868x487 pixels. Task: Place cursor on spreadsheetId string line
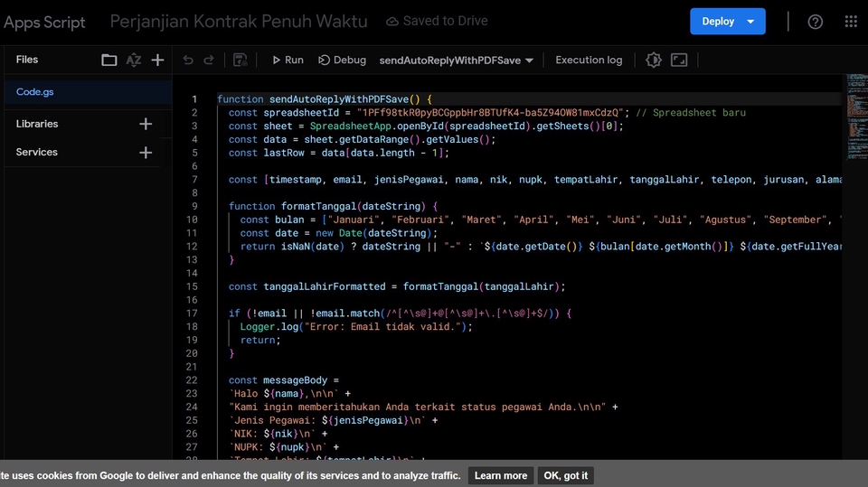pos(487,113)
